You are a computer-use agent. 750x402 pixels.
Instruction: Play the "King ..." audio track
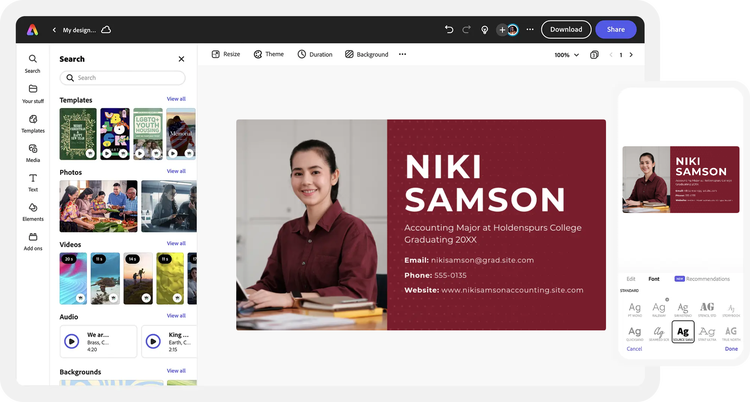[153, 341]
